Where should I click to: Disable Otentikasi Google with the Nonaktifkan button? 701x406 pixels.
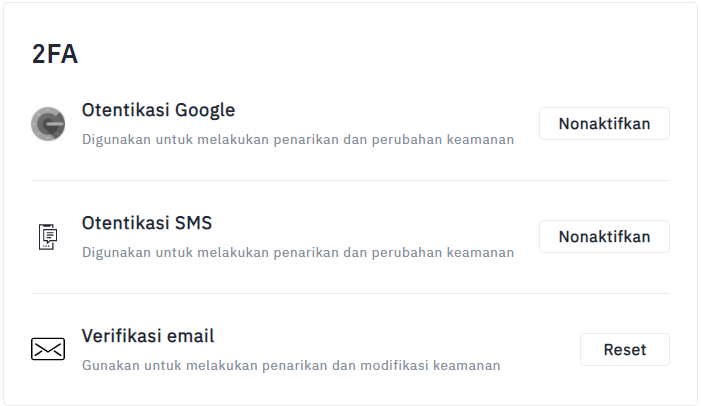coord(604,123)
